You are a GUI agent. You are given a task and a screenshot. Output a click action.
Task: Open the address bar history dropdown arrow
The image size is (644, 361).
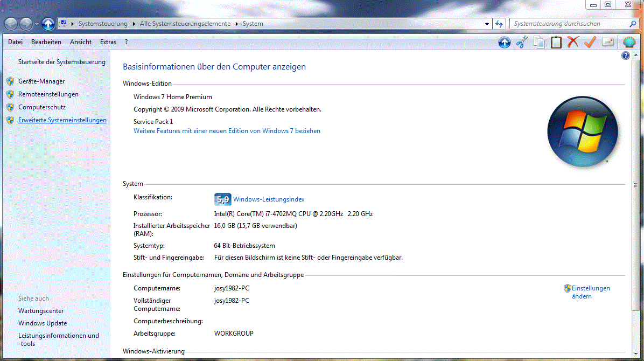point(487,24)
